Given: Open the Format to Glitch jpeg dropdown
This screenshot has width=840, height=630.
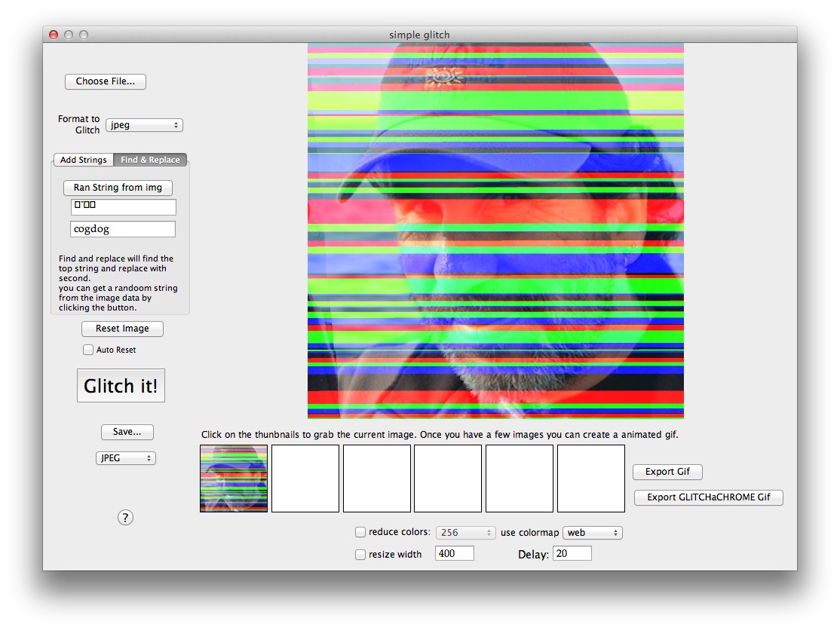Looking at the screenshot, I should (x=144, y=124).
